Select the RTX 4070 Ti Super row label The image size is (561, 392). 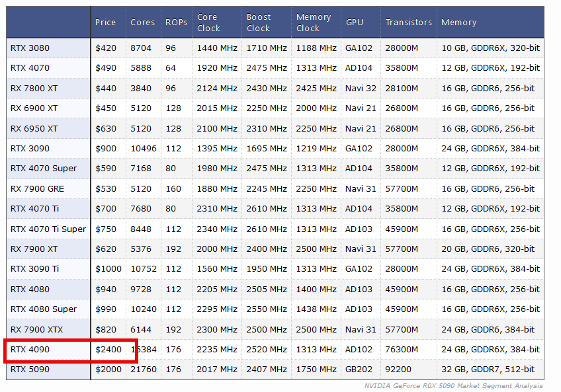[48, 229]
